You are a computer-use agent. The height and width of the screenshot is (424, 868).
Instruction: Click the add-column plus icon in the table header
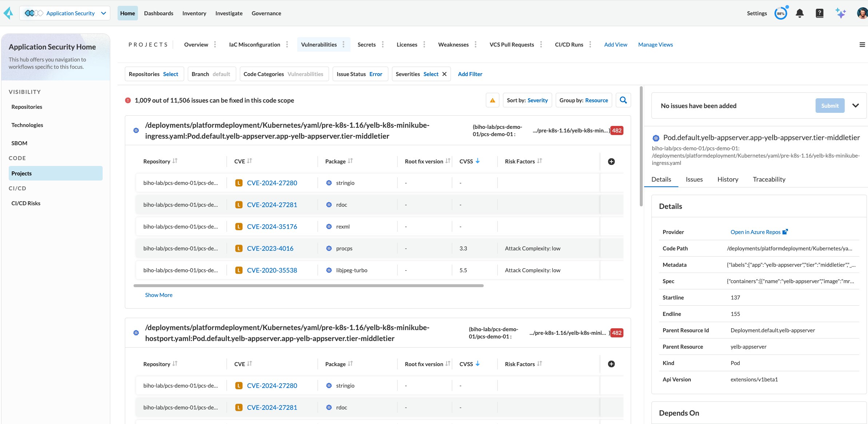point(611,161)
